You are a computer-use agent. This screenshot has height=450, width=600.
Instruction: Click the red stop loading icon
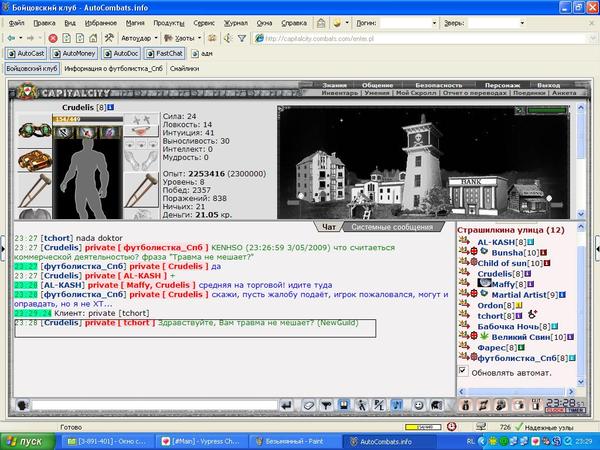(x=53, y=38)
